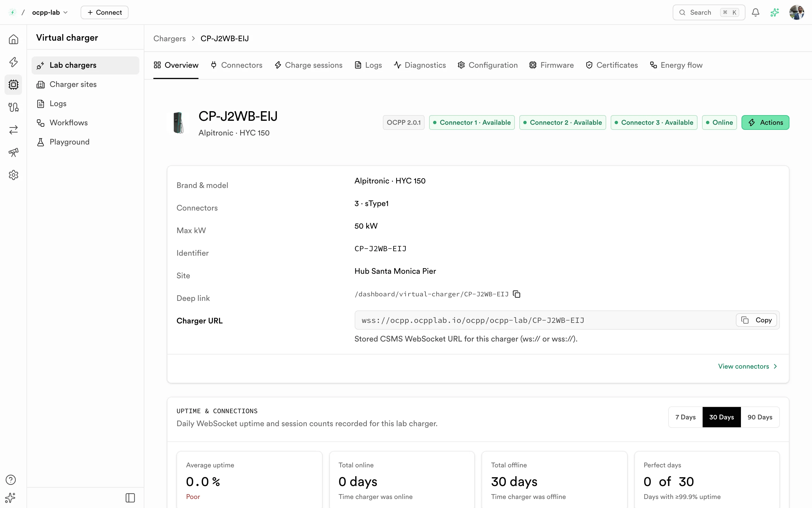This screenshot has width=812, height=508.
Task: Switch to the Overview tab
Action: click(176, 65)
